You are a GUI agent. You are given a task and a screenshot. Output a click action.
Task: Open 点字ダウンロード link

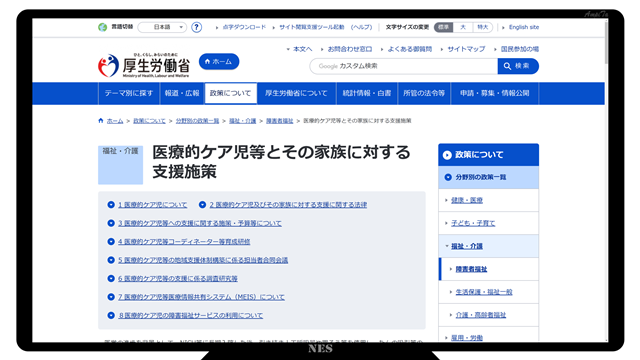244,27
